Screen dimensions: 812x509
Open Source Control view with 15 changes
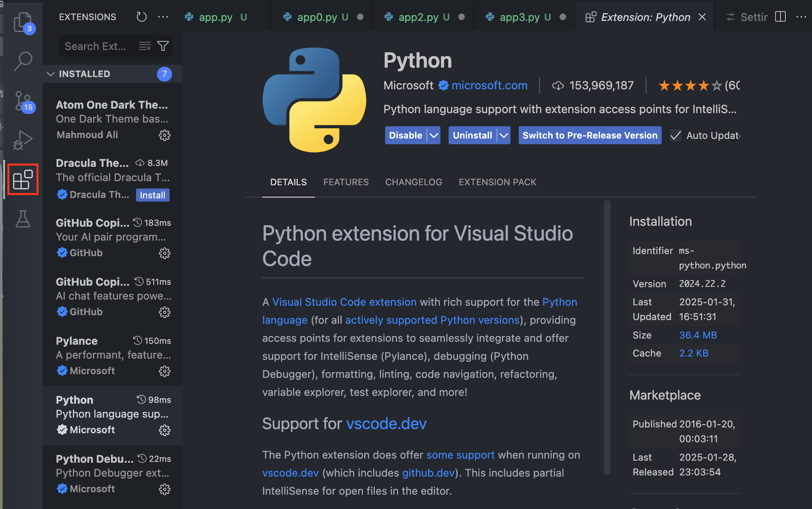(x=23, y=101)
